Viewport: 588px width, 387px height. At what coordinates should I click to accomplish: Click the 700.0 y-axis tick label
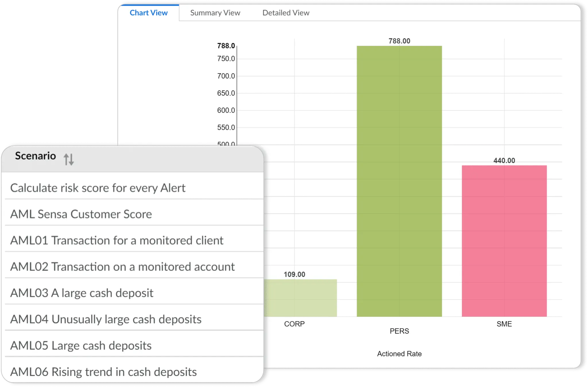coord(226,76)
